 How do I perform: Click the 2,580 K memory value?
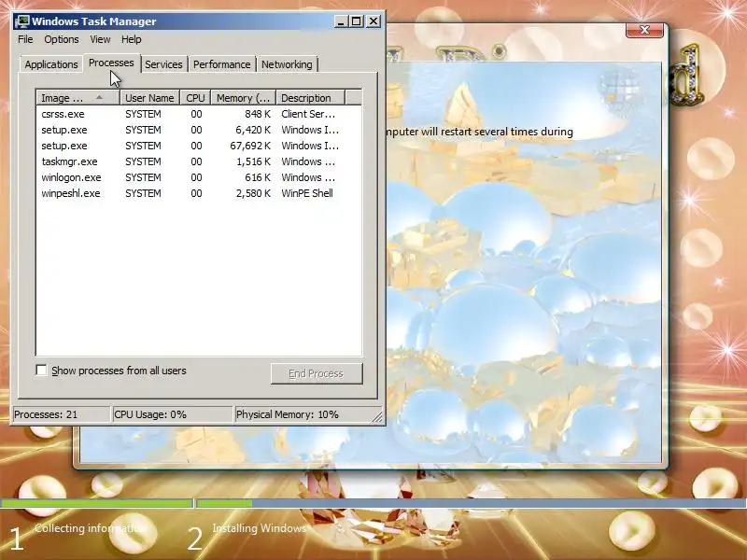tap(253, 193)
